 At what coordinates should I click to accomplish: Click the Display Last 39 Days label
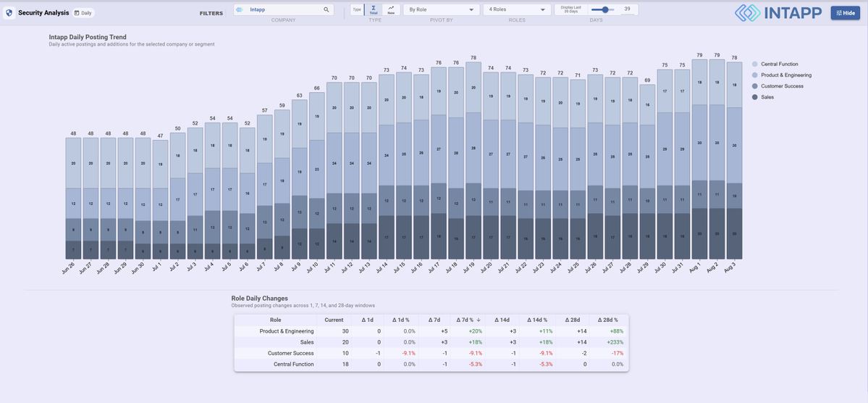[570, 9]
